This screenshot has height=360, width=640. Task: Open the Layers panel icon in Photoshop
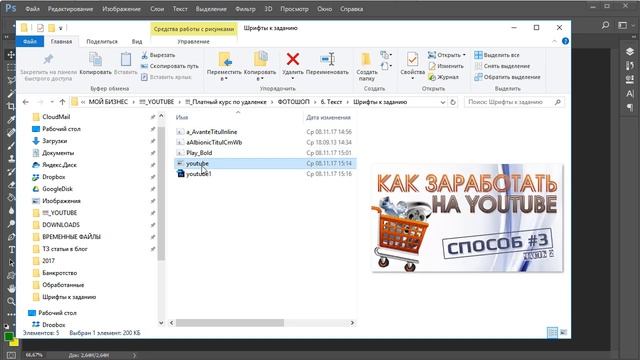[x=629, y=51]
